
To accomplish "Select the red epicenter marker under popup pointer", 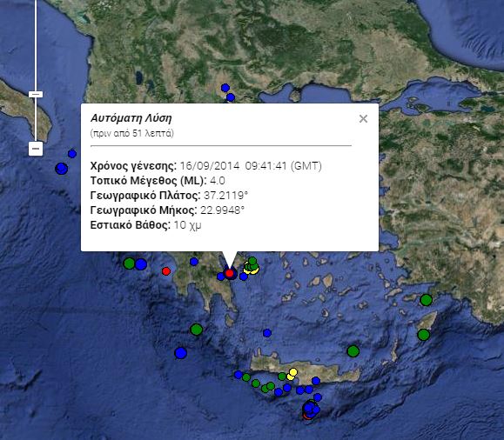I will [229, 273].
